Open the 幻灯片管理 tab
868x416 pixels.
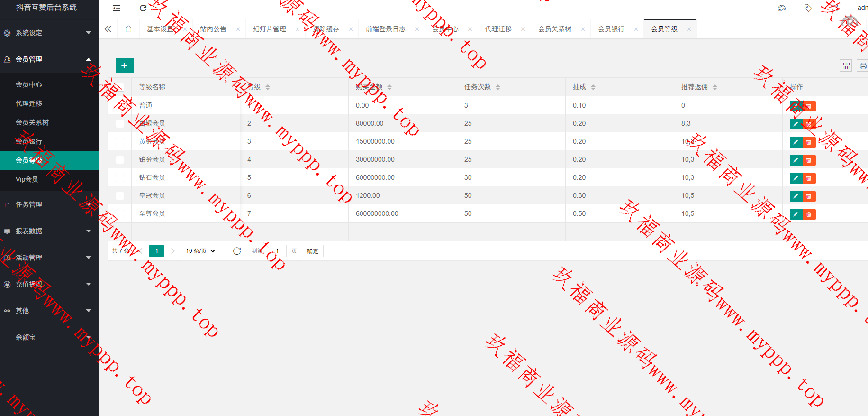(x=270, y=29)
